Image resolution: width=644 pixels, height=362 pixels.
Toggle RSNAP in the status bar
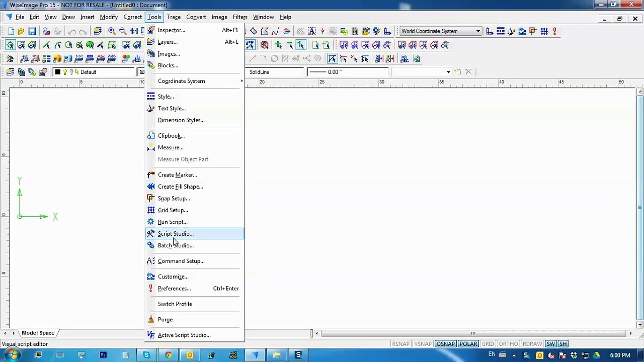[401, 344]
